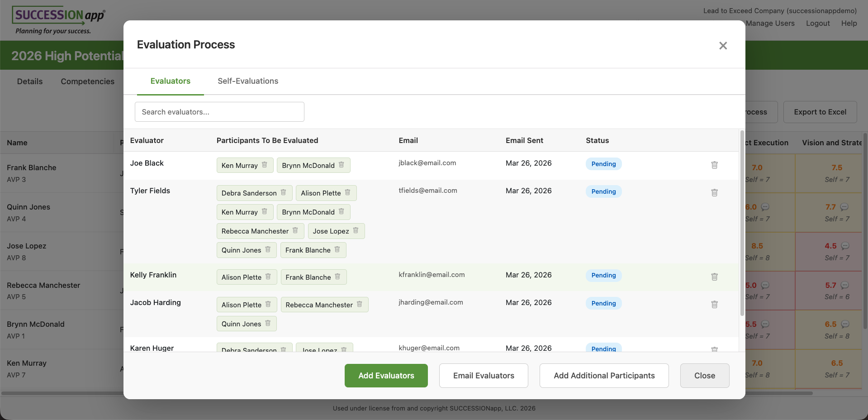Focus the Search evaluators input field

pos(219,112)
